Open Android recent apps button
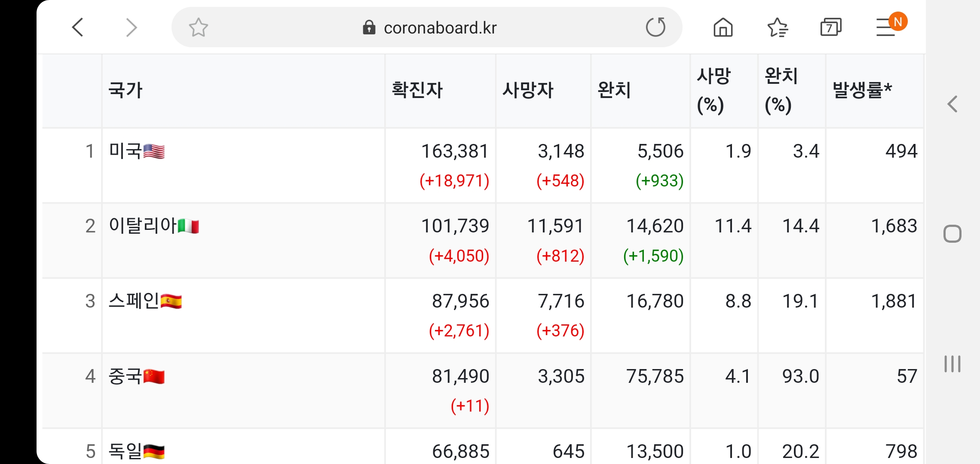The width and height of the screenshot is (980, 464). coord(952,364)
